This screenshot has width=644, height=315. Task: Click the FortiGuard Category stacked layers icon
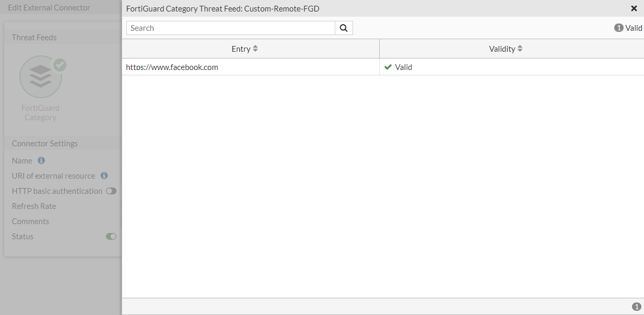[x=40, y=77]
